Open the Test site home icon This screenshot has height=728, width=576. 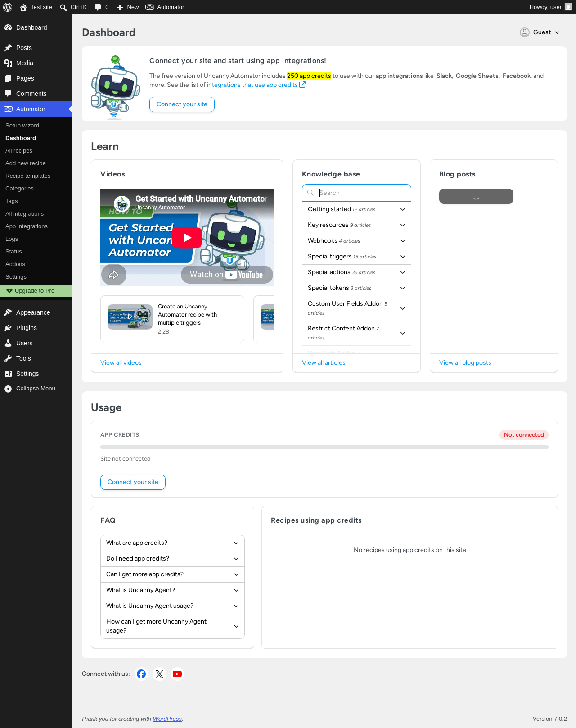coord(23,7)
